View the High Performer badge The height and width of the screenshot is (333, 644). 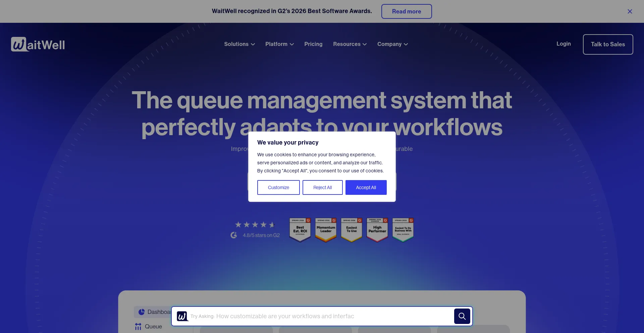(377, 230)
